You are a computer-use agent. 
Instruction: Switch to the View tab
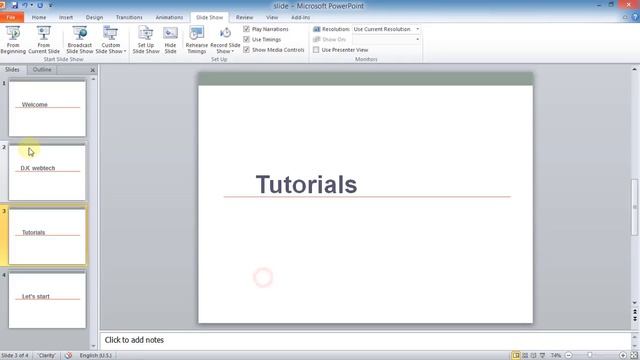[x=272, y=18]
